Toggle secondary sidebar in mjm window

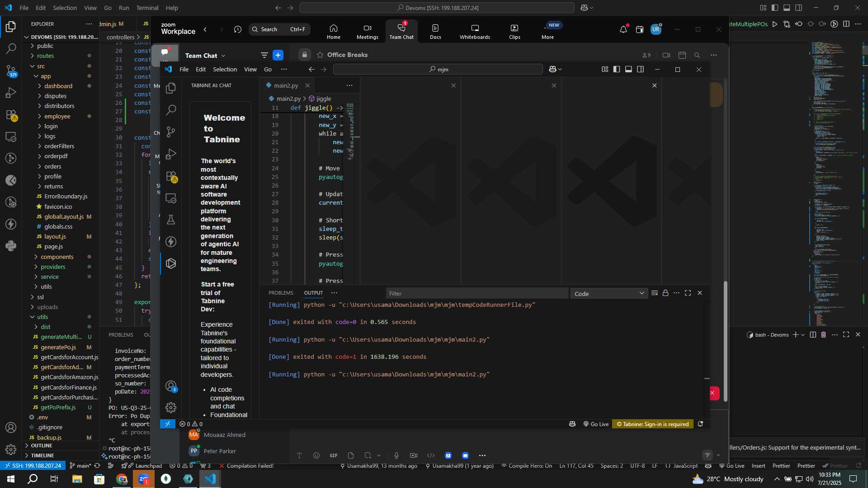tap(641, 70)
